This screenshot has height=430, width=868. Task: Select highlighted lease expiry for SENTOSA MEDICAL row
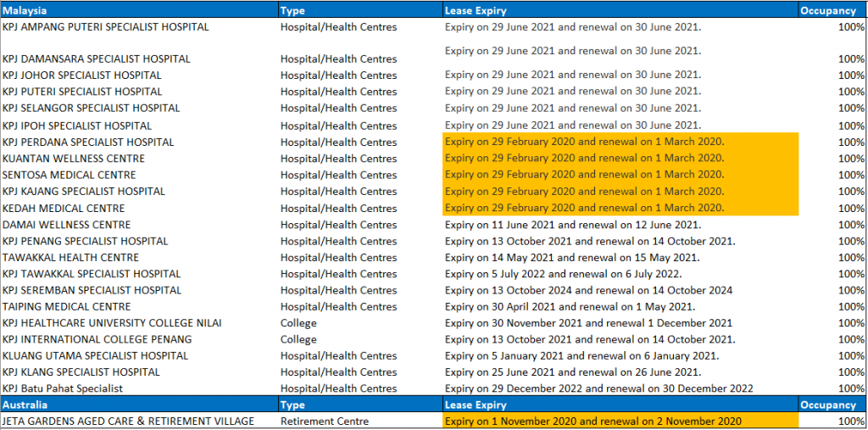(620, 175)
